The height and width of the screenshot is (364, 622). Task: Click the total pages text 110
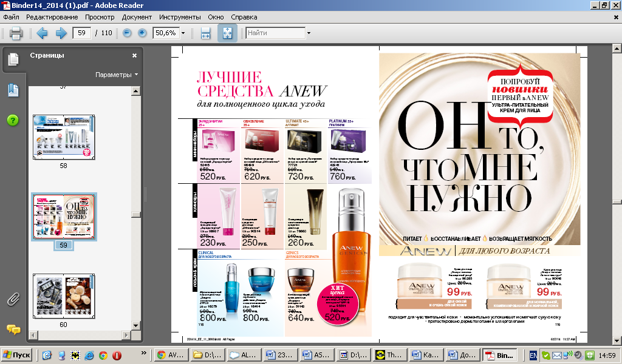click(107, 33)
